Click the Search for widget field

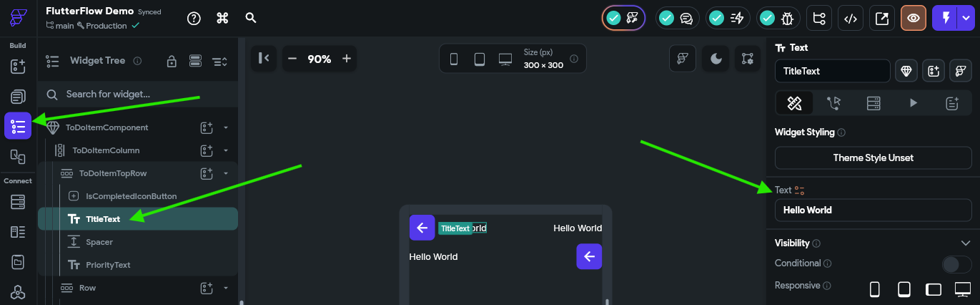tap(137, 94)
